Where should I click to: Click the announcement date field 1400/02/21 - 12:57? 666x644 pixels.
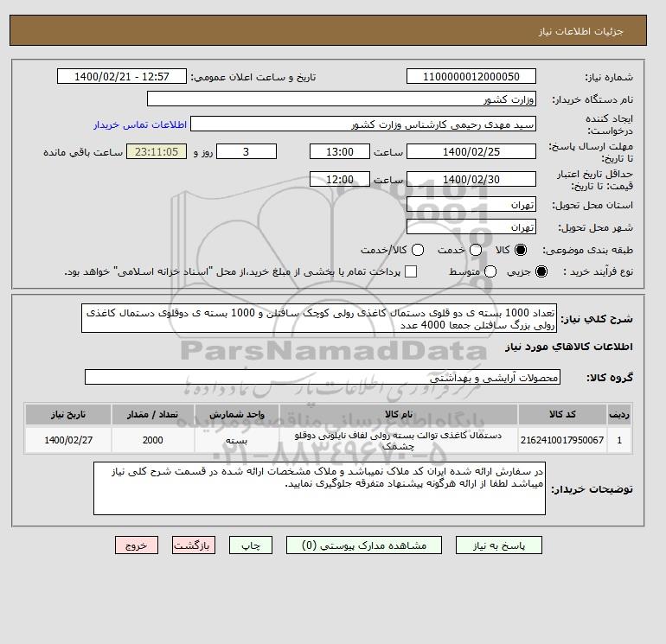tap(122, 76)
